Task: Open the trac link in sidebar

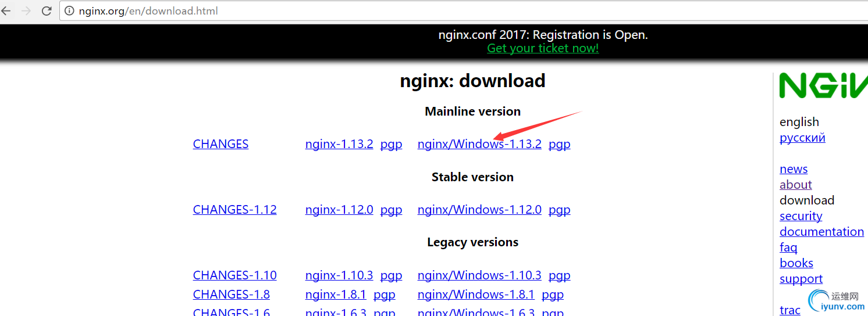Action: (x=790, y=310)
